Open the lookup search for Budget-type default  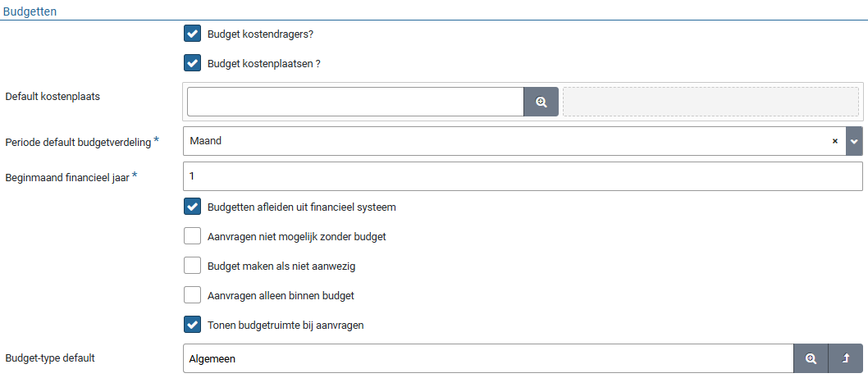pos(811,358)
